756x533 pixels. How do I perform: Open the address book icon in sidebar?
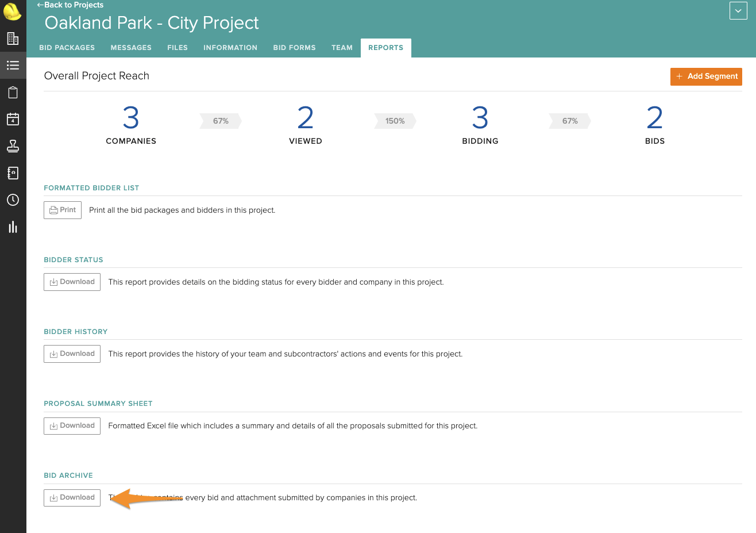13,173
